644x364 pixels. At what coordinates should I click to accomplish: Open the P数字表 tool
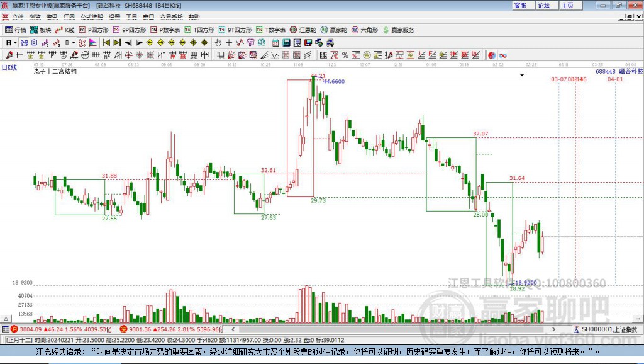[165, 30]
